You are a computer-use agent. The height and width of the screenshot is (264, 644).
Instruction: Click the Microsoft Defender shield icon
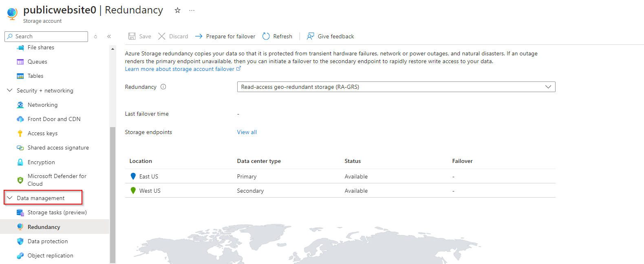point(20,180)
